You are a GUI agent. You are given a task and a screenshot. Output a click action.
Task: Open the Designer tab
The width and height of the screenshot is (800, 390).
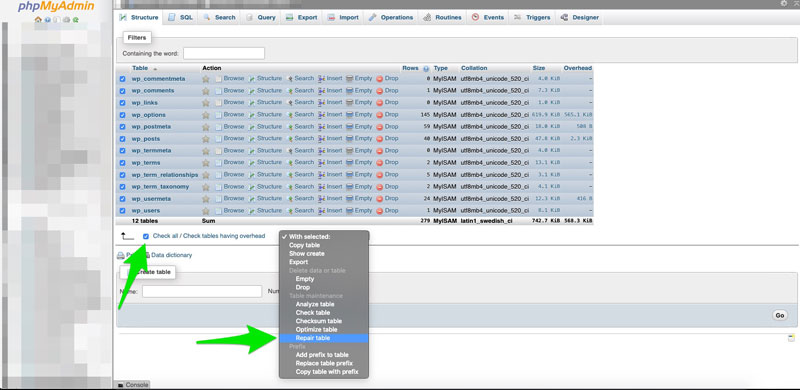coord(580,17)
